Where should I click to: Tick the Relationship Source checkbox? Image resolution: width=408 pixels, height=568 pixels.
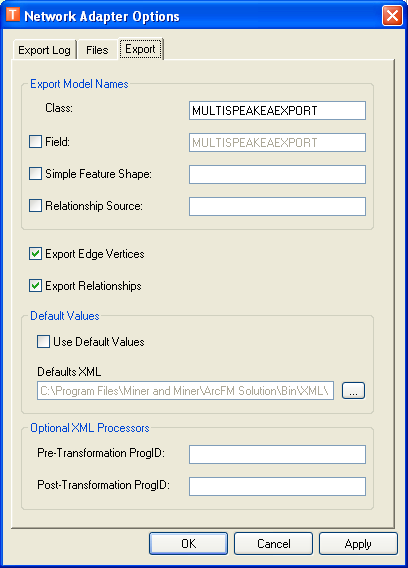point(36,206)
